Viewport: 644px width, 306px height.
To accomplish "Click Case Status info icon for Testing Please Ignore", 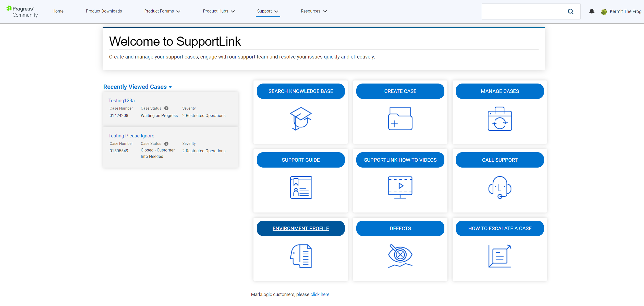I will (166, 144).
